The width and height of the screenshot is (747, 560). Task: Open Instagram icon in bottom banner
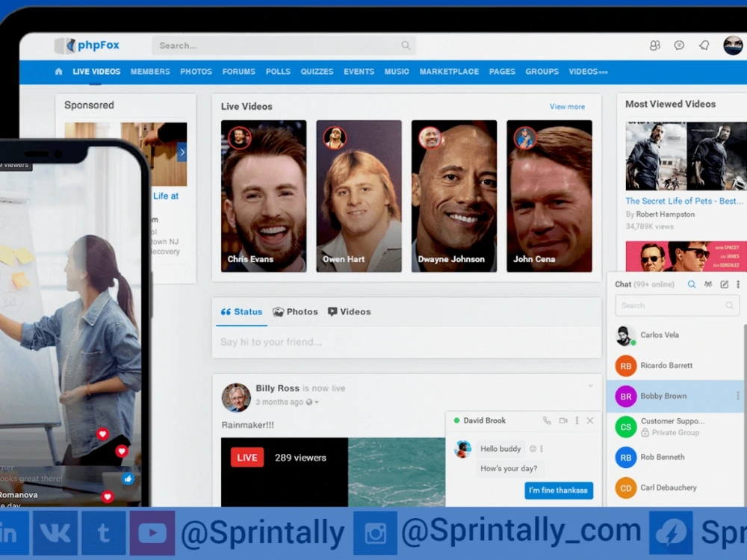[376, 533]
